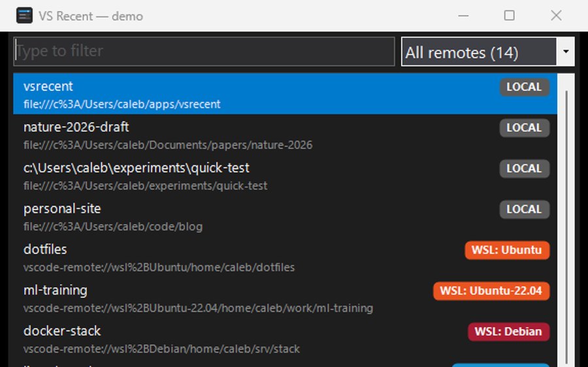Click the 'WSL: Ubuntu' badge on dotfiles
The image size is (588, 367).
(x=507, y=250)
